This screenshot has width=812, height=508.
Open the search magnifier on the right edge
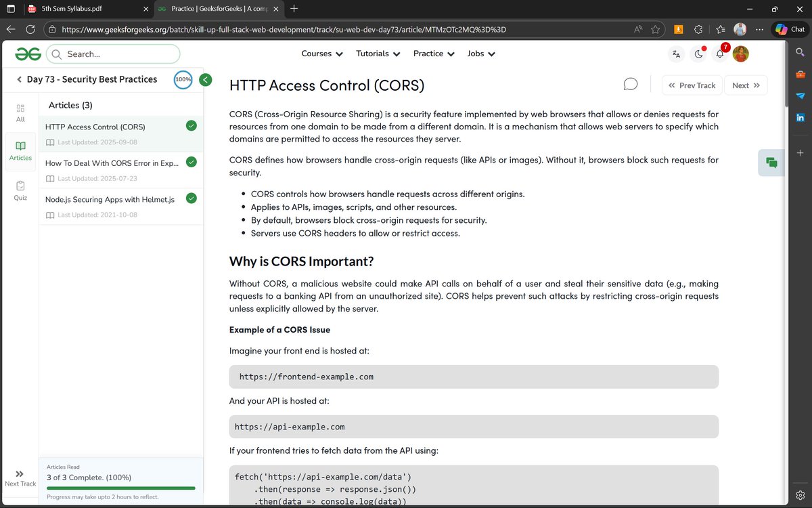(800, 51)
